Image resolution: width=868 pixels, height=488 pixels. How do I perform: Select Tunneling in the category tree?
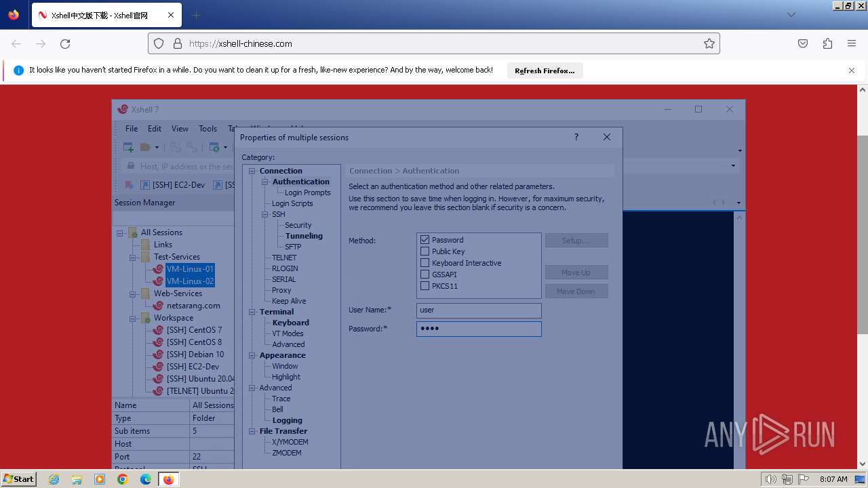304,236
